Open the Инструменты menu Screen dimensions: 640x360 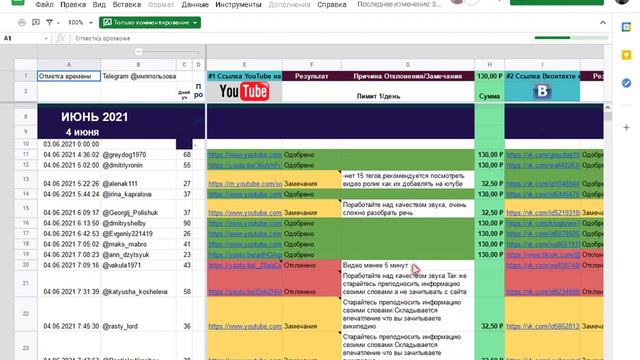[x=238, y=4]
